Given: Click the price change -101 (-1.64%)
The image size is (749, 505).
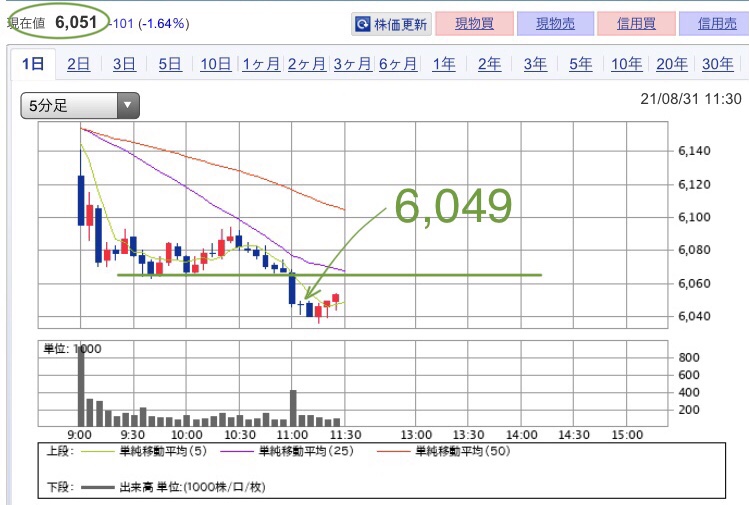Looking at the screenshot, I should tap(149, 23).
